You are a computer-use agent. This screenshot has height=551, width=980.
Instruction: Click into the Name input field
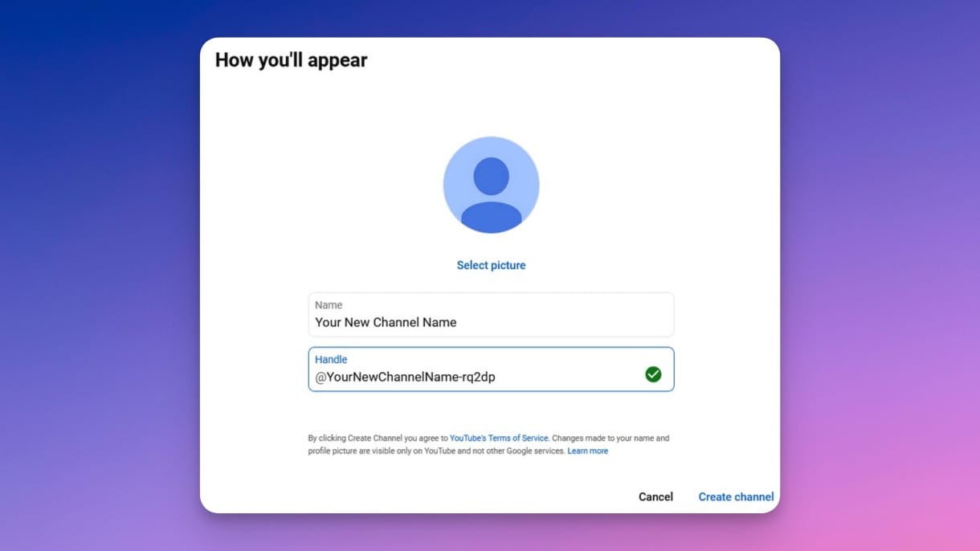pyautogui.click(x=491, y=315)
